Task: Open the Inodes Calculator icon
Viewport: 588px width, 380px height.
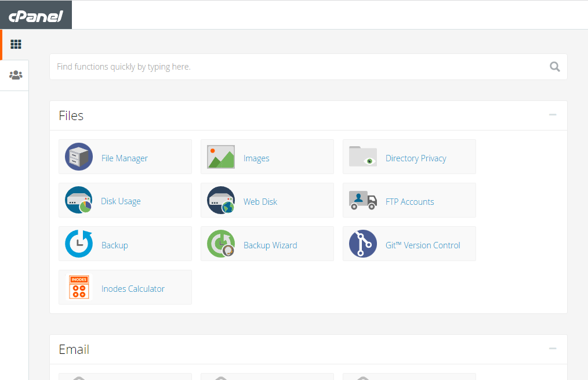Action: [x=78, y=287]
